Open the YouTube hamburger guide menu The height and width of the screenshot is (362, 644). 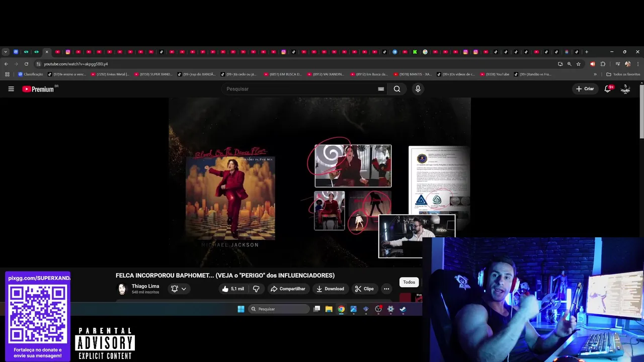[x=11, y=89]
